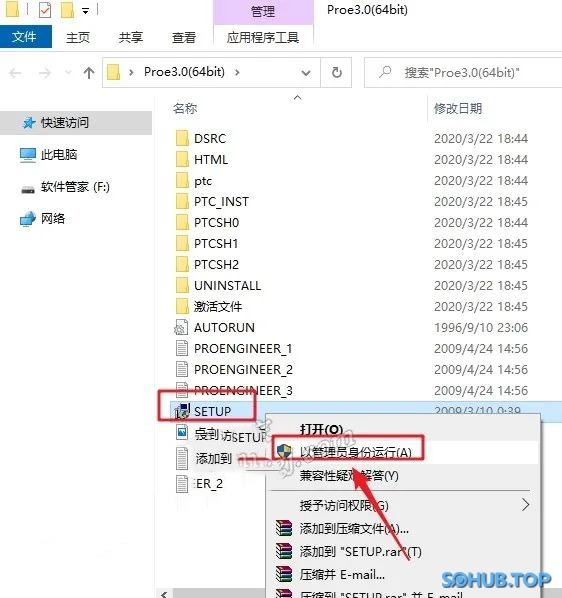Click WinRAR icon beside 添加到压缩文件
562x598 pixels.
pyautogui.click(x=284, y=529)
